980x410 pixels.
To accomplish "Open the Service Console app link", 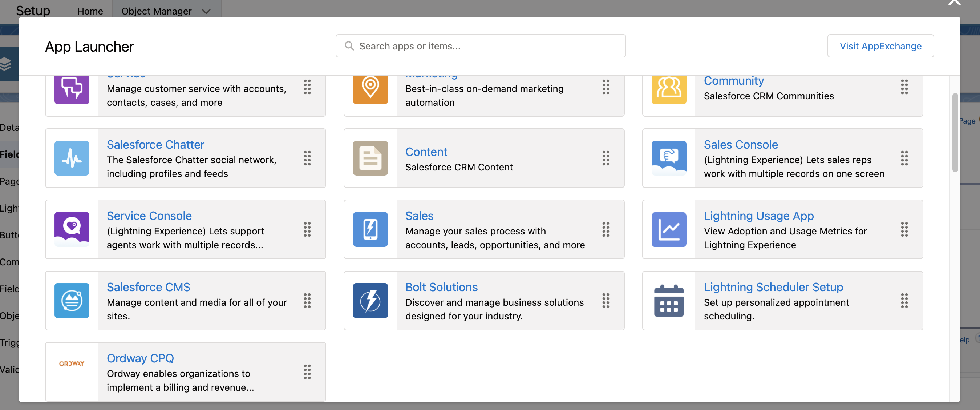I will click(149, 216).
